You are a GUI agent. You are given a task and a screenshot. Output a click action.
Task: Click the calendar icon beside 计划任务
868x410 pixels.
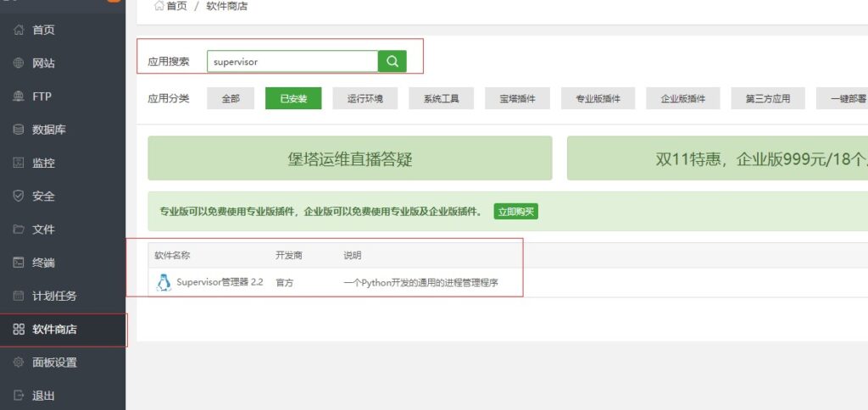coord(19,296)
